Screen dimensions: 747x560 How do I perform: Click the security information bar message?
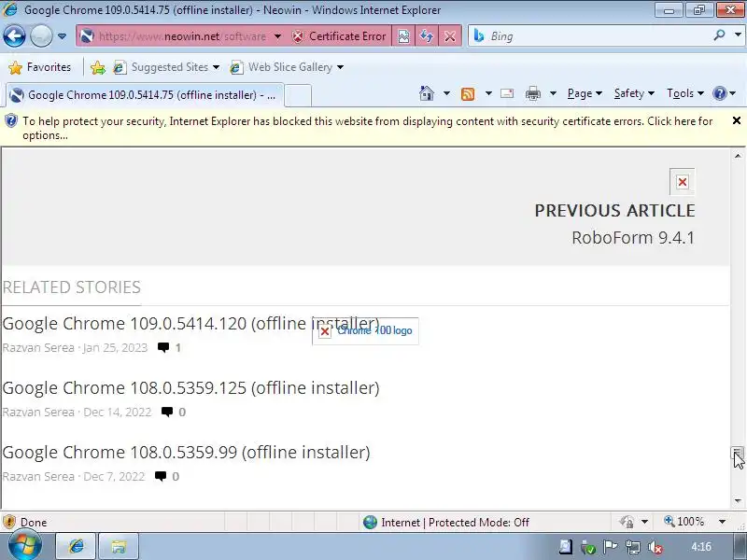click(367, 128)
